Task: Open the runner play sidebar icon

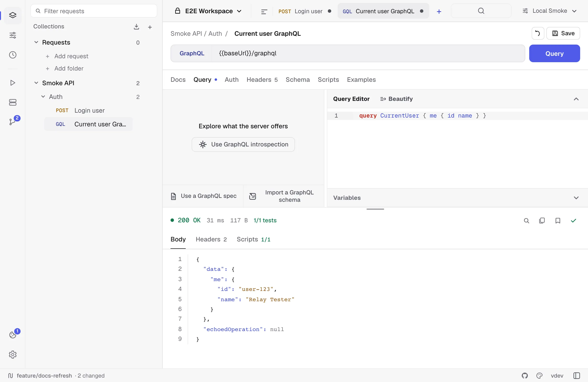Action: click(x=12, y=83)
